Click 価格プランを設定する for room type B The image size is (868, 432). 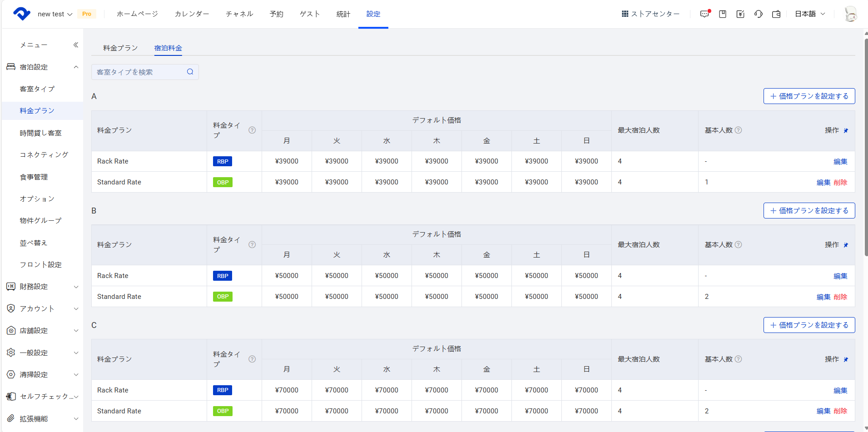point(809,211)
